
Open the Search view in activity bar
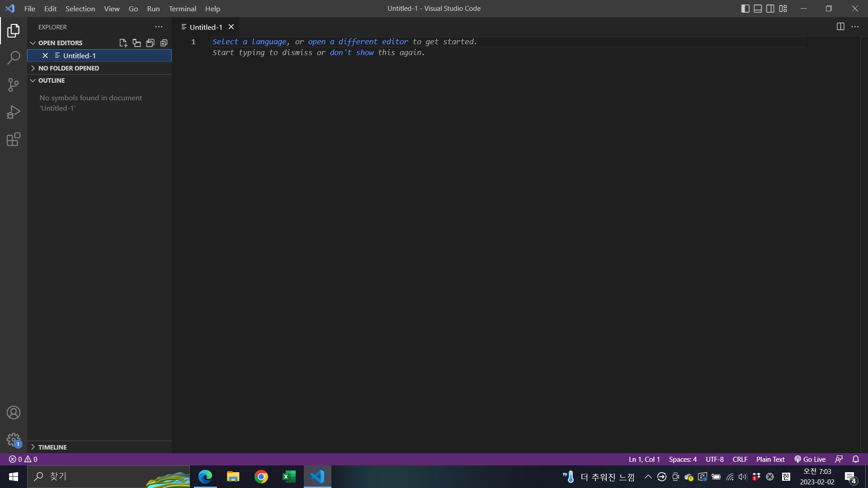[14, 58]
